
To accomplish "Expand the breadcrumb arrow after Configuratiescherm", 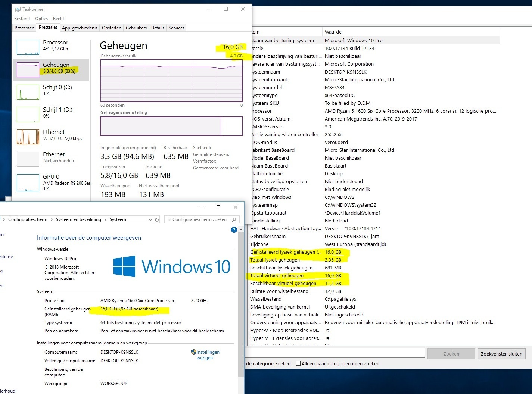I will [x=52, y=219].
